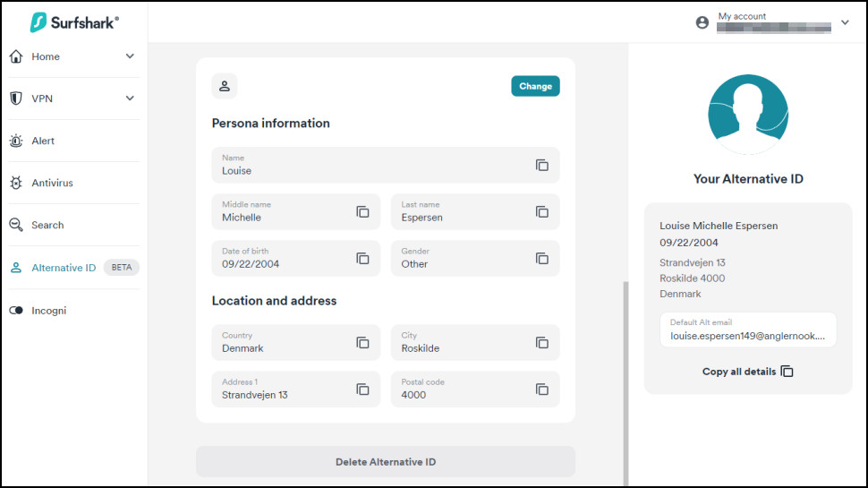868x488 pixels.
Task: Click the Change button
Action: (x=535, y=86)
